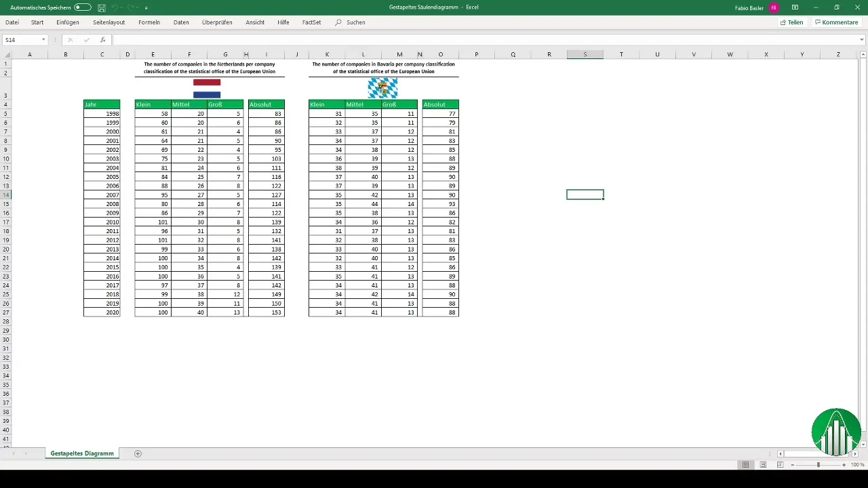The height and width of the screenshot is (488, 868).
Task: Switch to Normal view icon
Action: 745,465
